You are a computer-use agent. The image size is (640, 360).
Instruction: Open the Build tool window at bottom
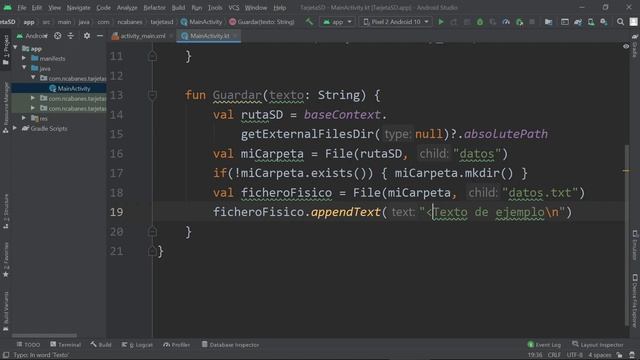[x=101, y=345]
